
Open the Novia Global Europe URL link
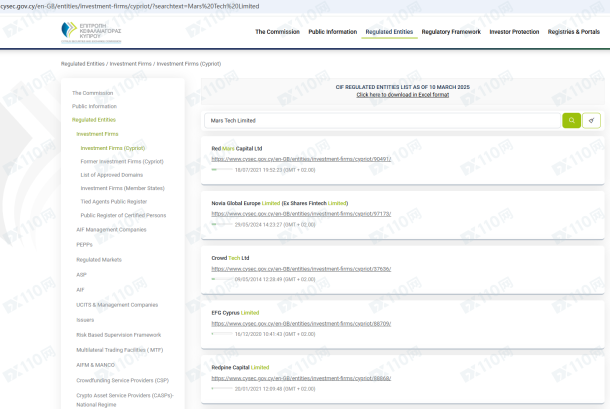(x=301, y=214)
